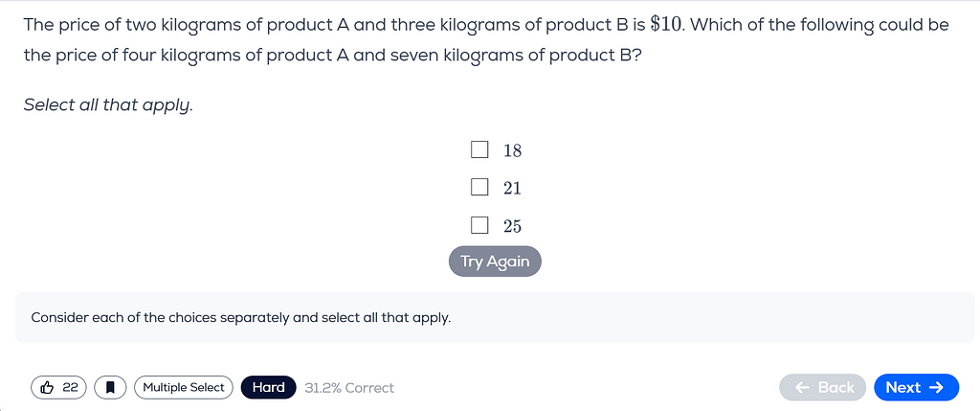Click the Back label text
This screenshot has height=411, width=980.
(x=835, y=387)
